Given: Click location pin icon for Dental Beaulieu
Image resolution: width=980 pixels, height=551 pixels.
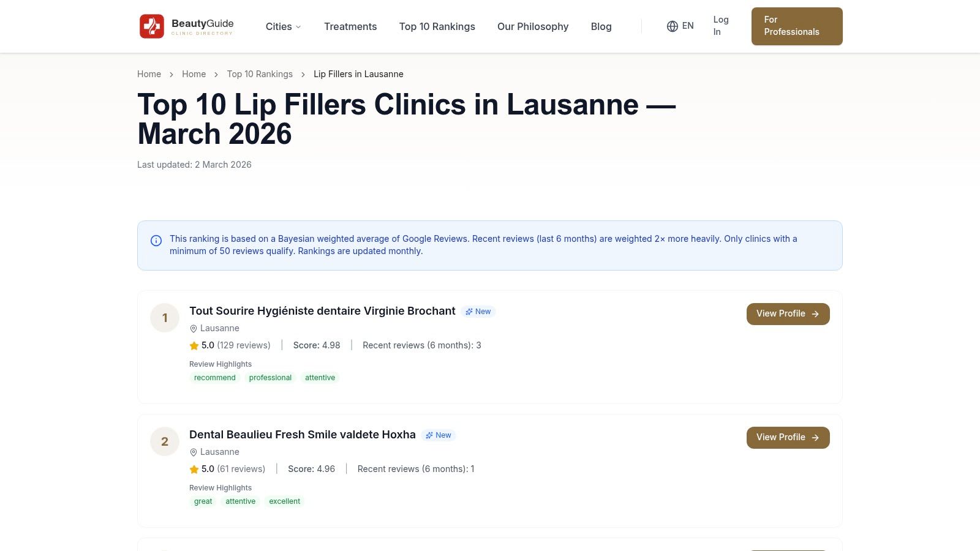Looking at the screenshot, I should pos(194,452).
